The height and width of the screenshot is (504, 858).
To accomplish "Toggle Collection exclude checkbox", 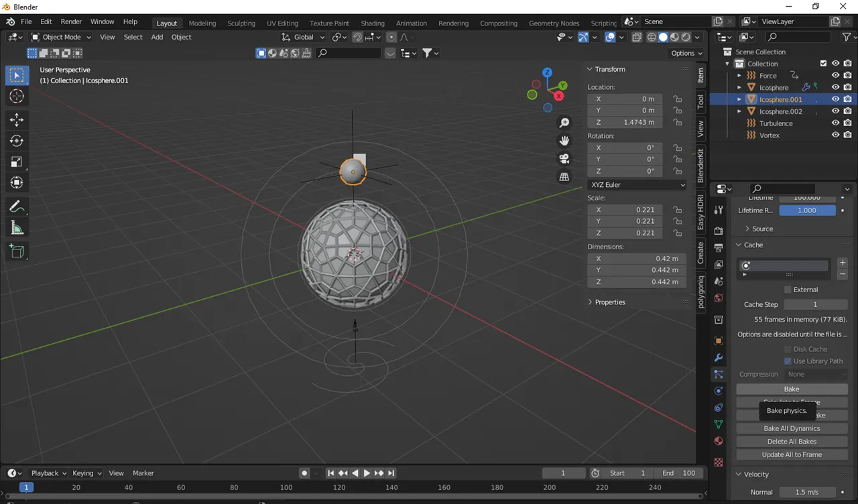I will (823, 64).
